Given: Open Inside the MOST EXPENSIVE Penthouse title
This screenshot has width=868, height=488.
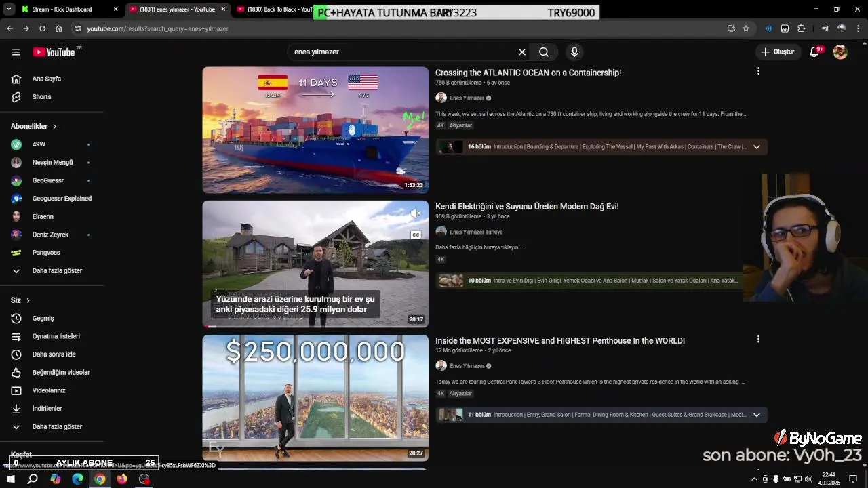Looking at the screenshot, I should [x=560, y=341].
